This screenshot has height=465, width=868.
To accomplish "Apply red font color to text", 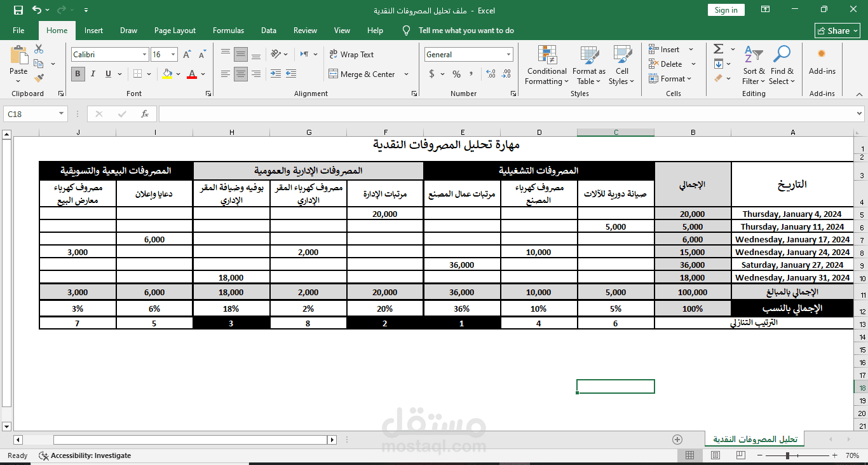I will coord(192,74).
